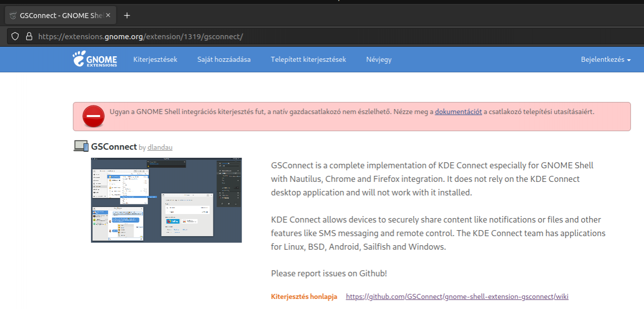Click the tracking protection shield icon
This screenshot has width=644, height=309.
tap(15, 36)
